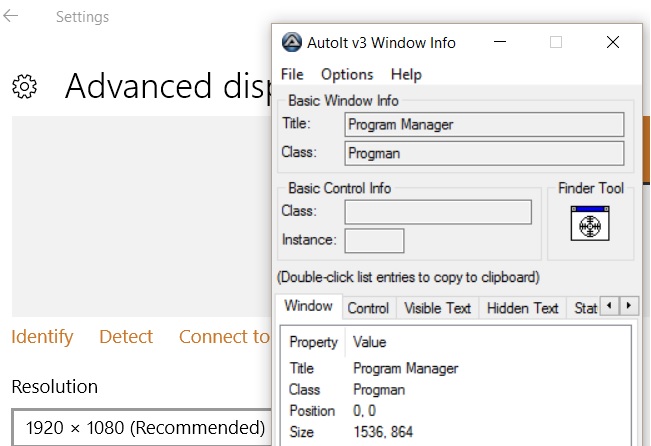This screenshot has width=651, height=446.
Task: Click the Settings gear icon
Action: [24, 86]
